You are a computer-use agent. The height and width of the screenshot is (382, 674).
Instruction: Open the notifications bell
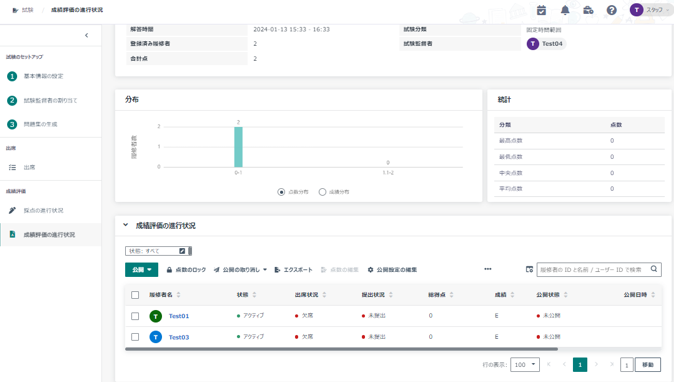[565, 10]
